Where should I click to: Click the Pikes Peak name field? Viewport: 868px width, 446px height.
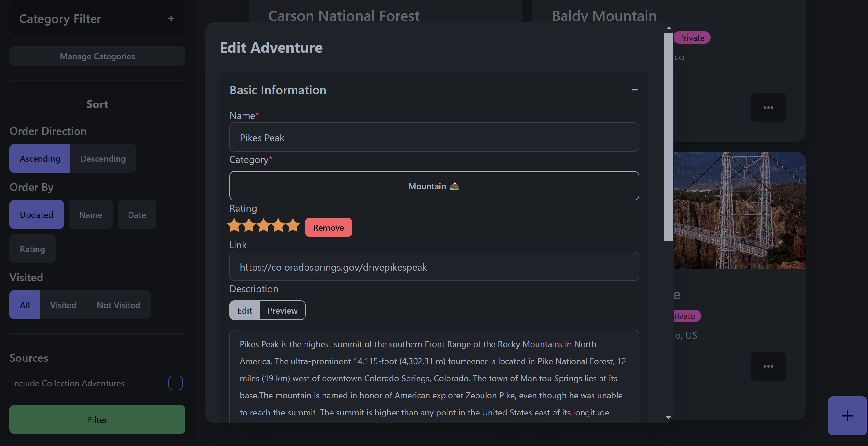[434, 137]
